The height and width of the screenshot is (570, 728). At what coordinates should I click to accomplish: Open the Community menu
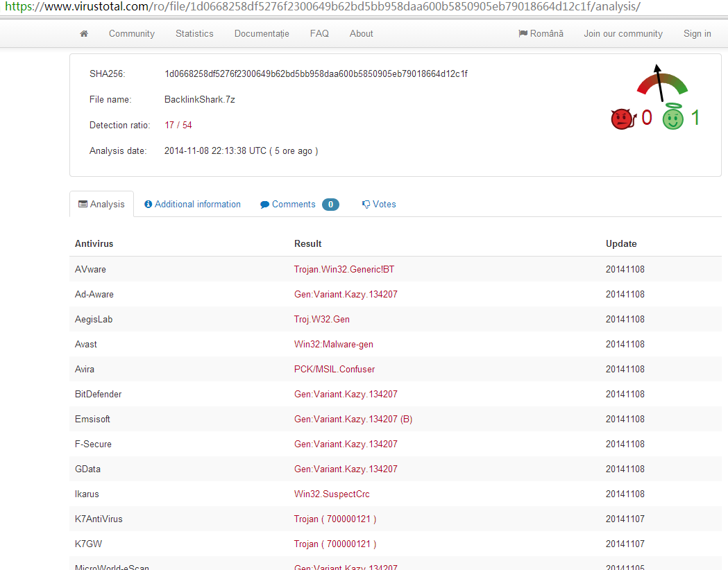pos(132,34)
